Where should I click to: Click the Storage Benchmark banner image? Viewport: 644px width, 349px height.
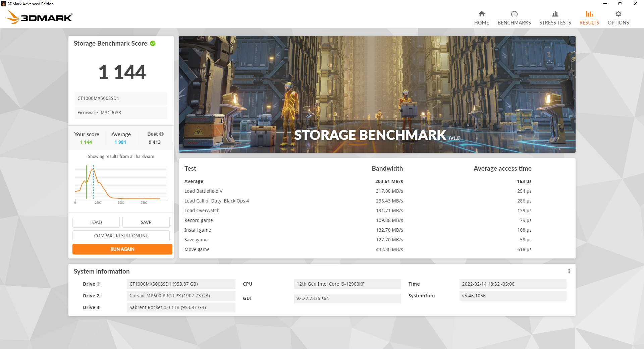point(377,94)
